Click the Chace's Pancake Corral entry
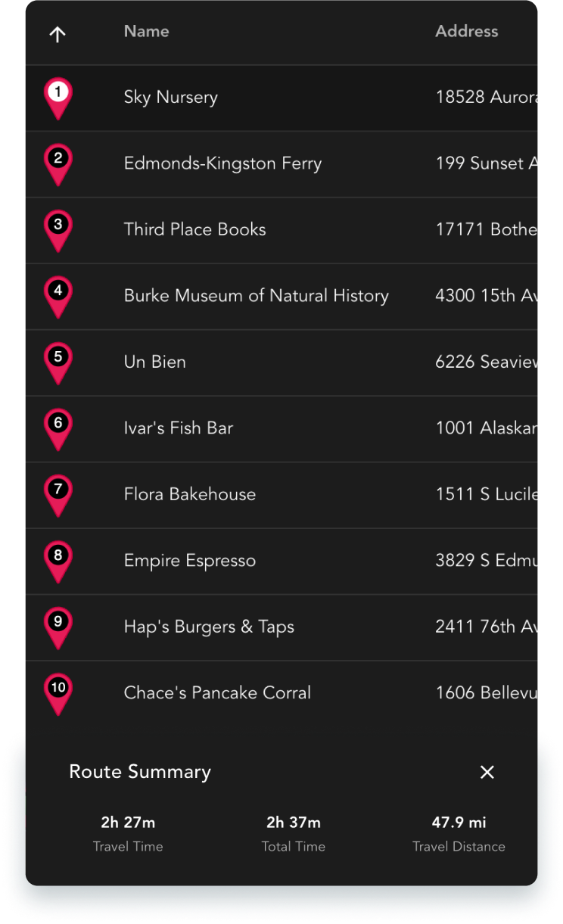The width and height of the screenshot is (563, 924). (217, 693)
